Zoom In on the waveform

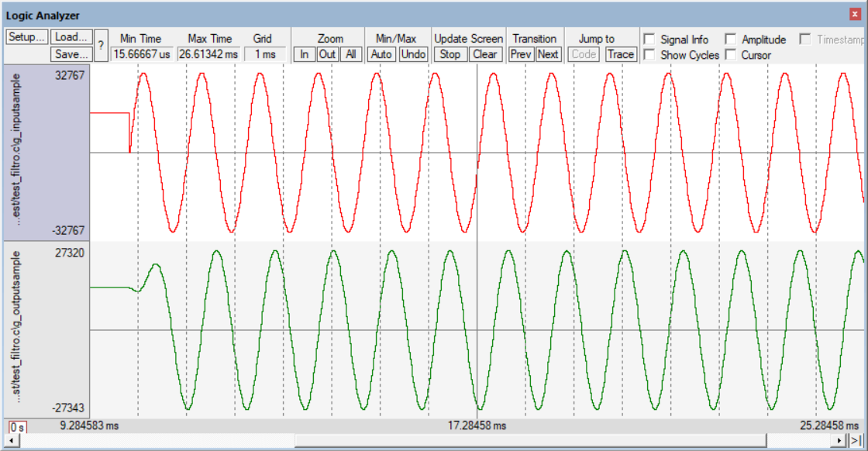tap(305, 54)
